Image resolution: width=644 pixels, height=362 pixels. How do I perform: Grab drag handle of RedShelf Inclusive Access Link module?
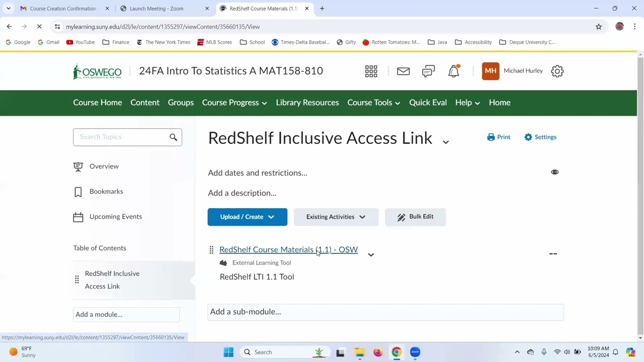click(77, 280)
